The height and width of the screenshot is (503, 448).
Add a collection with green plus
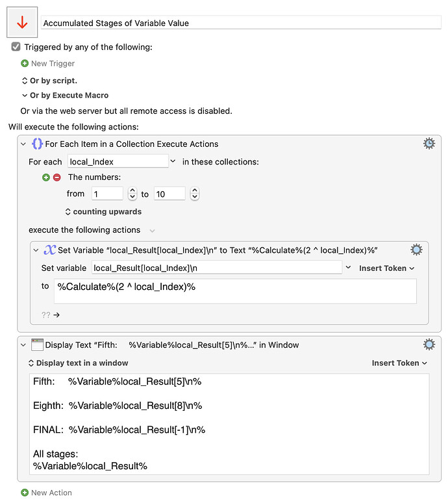click(x=46, y=177)
